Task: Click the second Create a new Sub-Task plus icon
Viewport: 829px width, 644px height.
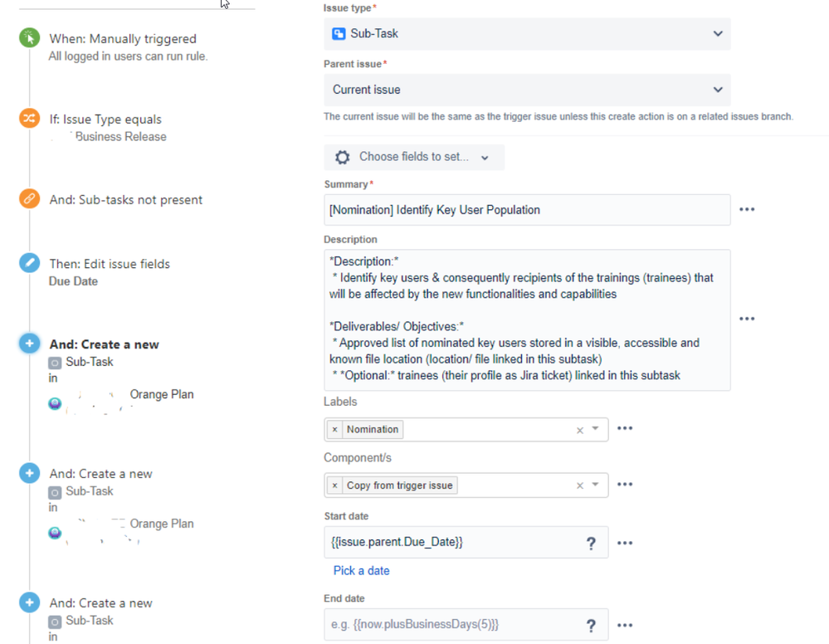Action: pos(30,473)
